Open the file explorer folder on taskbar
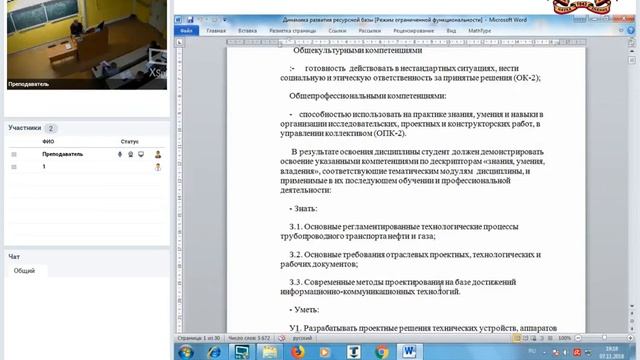This screenshot has width=640, height=360. [269, 352]
